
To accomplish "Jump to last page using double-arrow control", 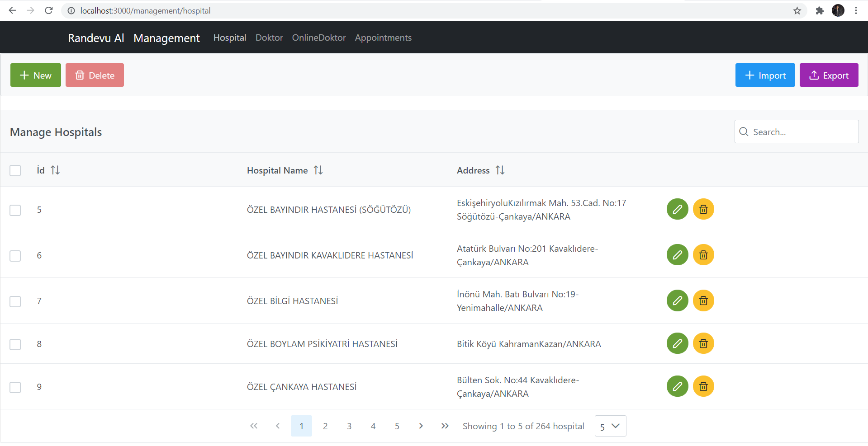I will coord(445,426).
